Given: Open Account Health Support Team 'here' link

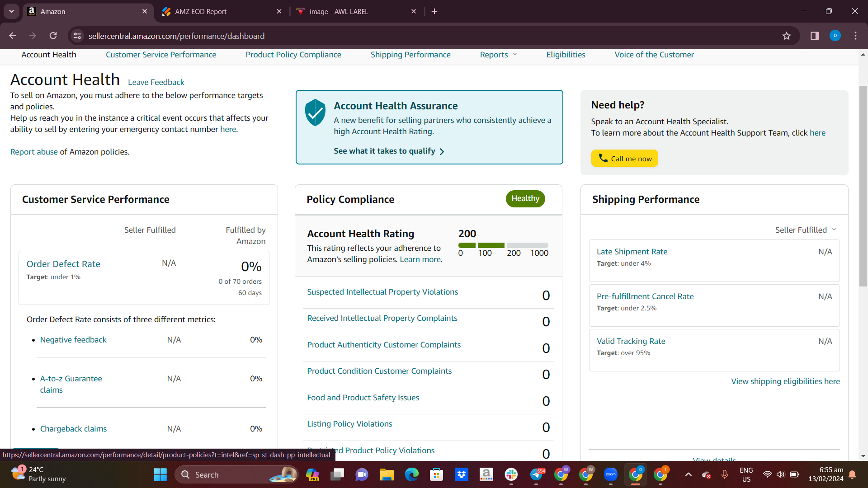Looking at the screenshot, I should point(817,133).
